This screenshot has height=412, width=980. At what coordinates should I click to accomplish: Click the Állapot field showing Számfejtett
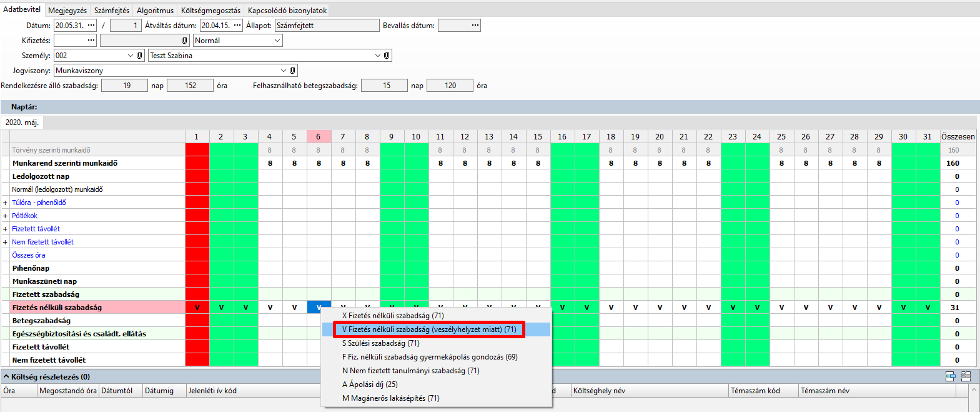pos(327,26)
